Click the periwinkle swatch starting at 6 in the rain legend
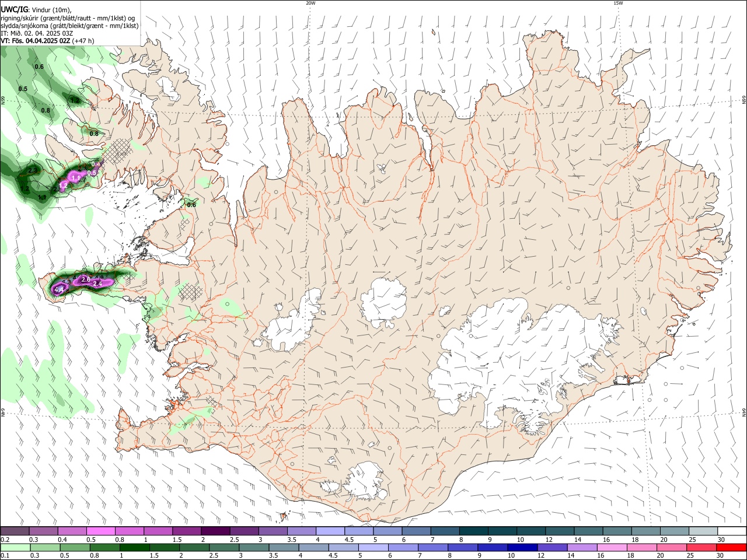The width and height of the screenshot is (747, 560). click(x=402, y=547)
